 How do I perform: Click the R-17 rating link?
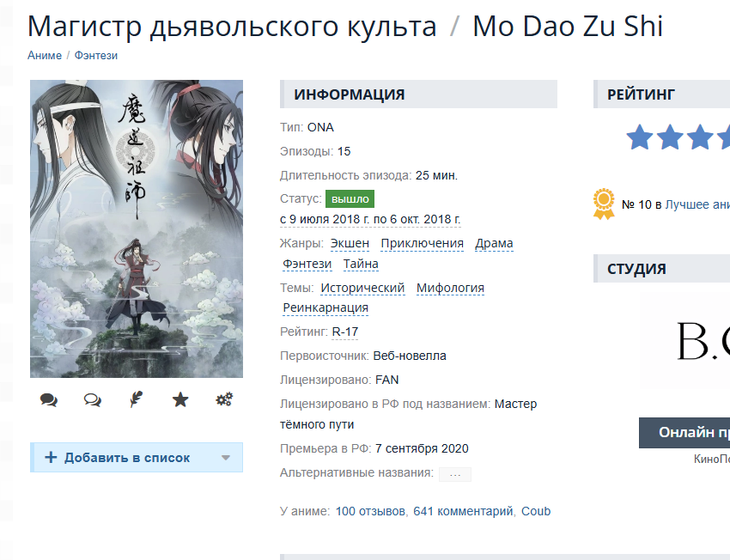click(x=345, y=332)
